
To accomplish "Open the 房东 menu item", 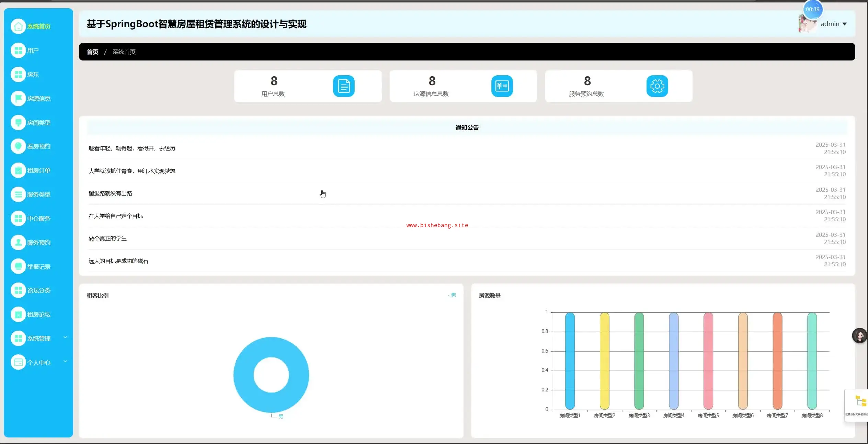I will click(33, 75).
